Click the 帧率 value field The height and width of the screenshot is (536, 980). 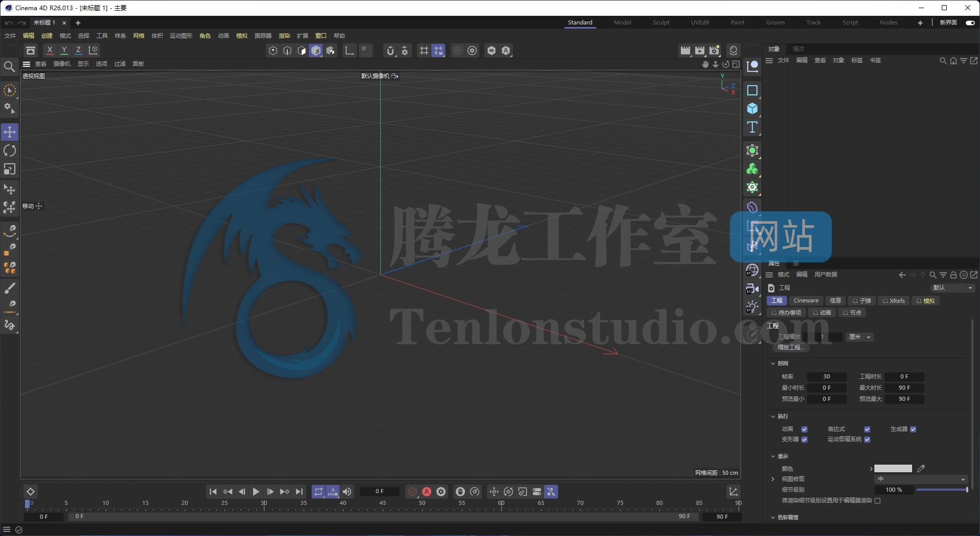[x=826, y=376]
